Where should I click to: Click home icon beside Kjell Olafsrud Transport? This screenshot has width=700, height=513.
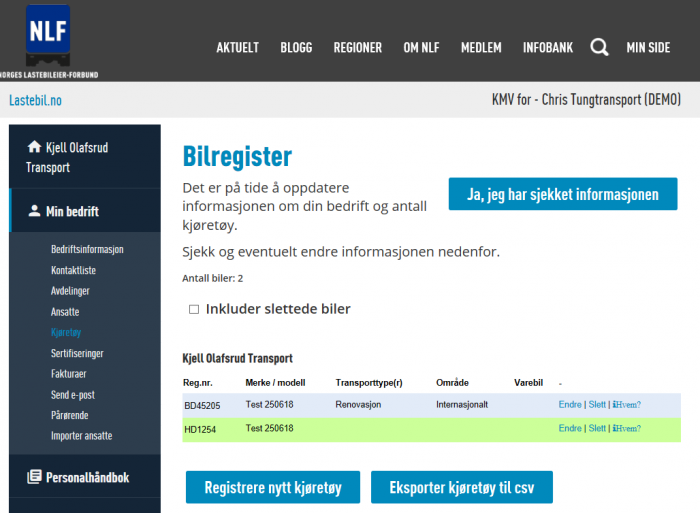coord(35,147)
